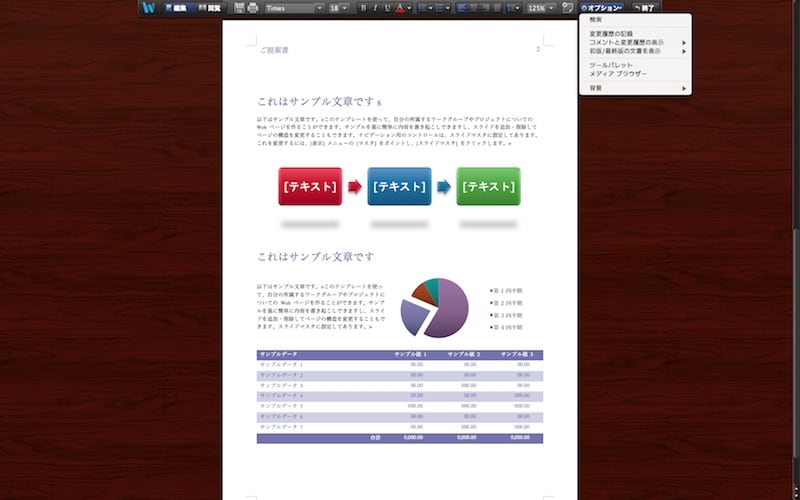Click the pie chart graphic
This screenshot has width=800, height=500.
click(434, 308)
